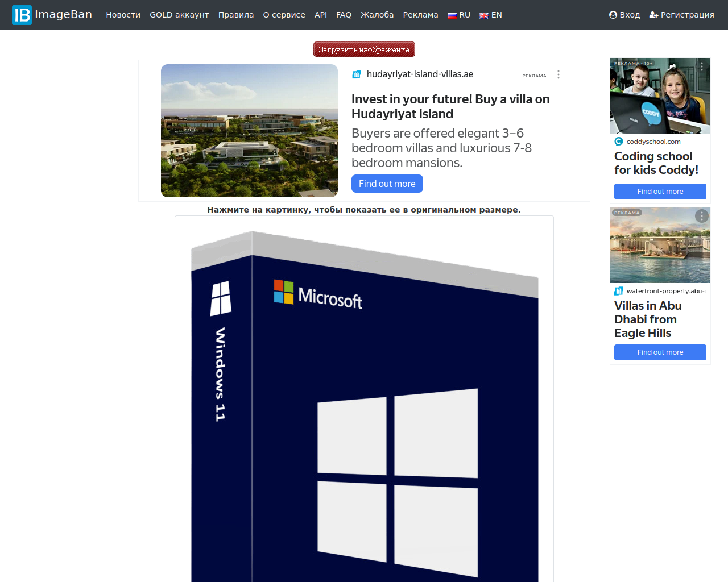Screen dimensions: 728x582
Task: Open the Windows 11 box image full size
Action: coord(364,398)
